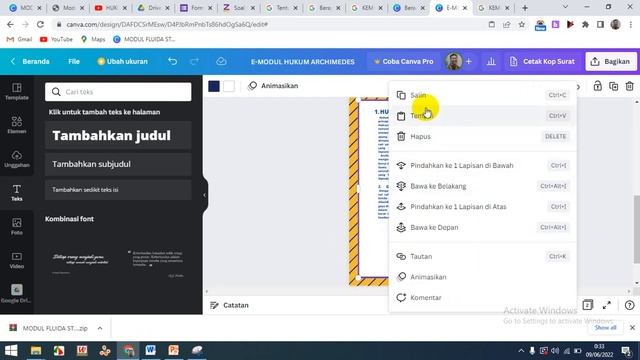Open page grid view showing 2 pages
This screenshot has height=360, width=640.
pos(587,305)
